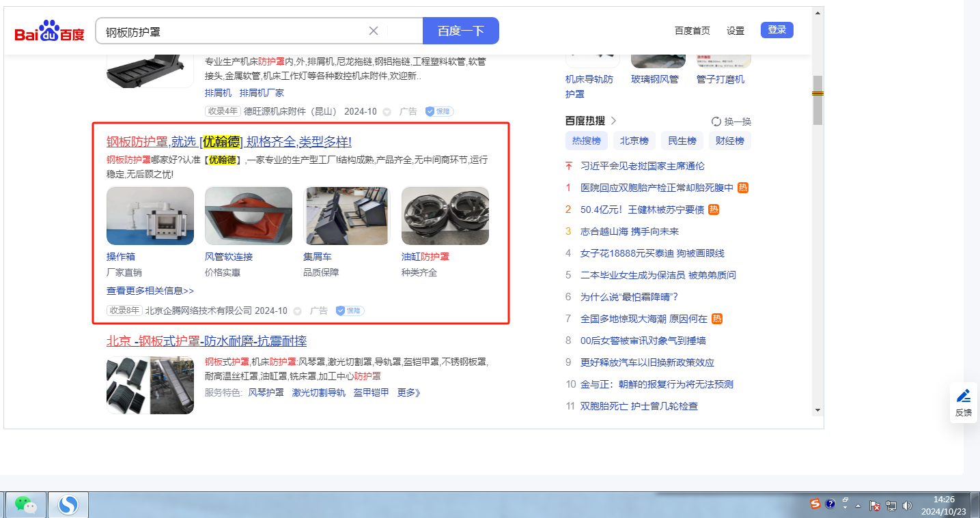The width and height of the screenshot is (980, 518).
Task: Open the 排屑机 link
Action: 218,93
